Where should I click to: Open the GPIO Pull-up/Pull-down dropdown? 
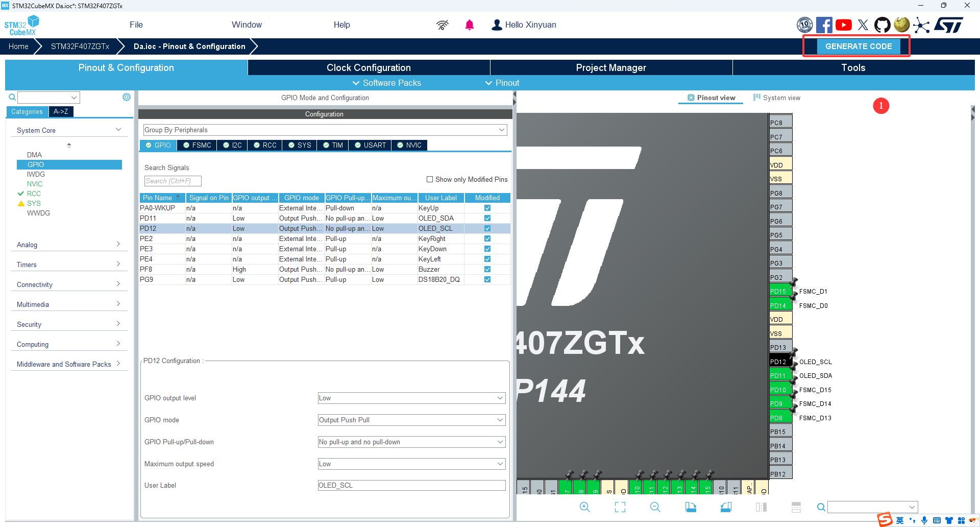click(x=411, y=442)
